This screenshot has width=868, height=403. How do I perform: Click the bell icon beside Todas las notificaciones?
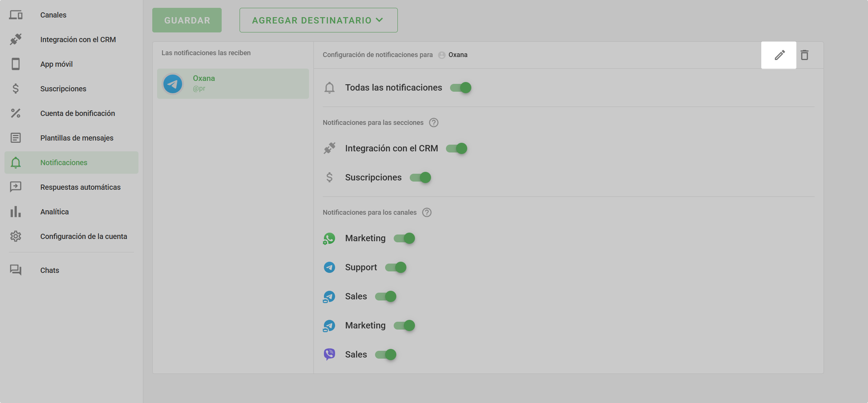tap(330, 88)
